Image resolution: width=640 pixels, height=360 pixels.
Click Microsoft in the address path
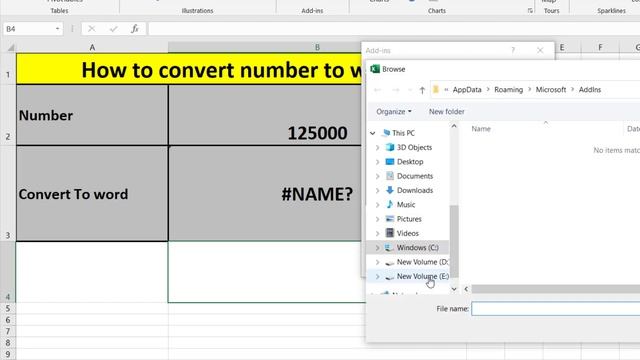[551, 90]
